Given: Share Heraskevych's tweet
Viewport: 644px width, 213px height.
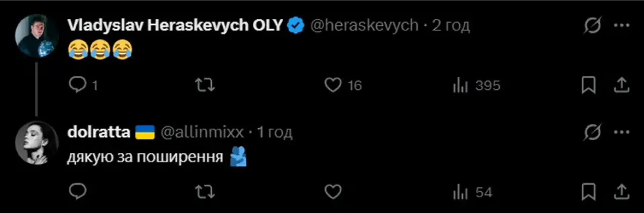Looking at the screenshot, I should pyautogui.click(x=621, y=85).
